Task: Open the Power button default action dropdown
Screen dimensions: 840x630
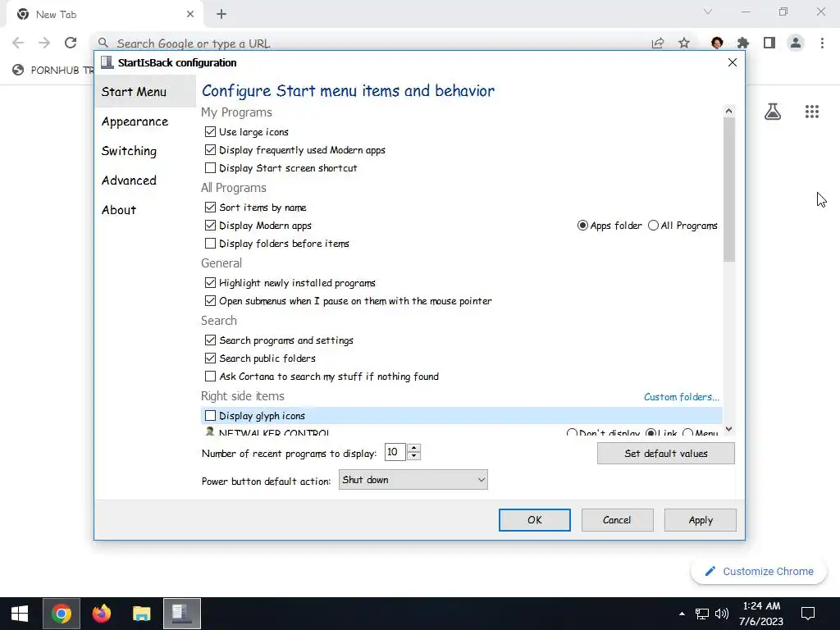Action: coord(413,480)
